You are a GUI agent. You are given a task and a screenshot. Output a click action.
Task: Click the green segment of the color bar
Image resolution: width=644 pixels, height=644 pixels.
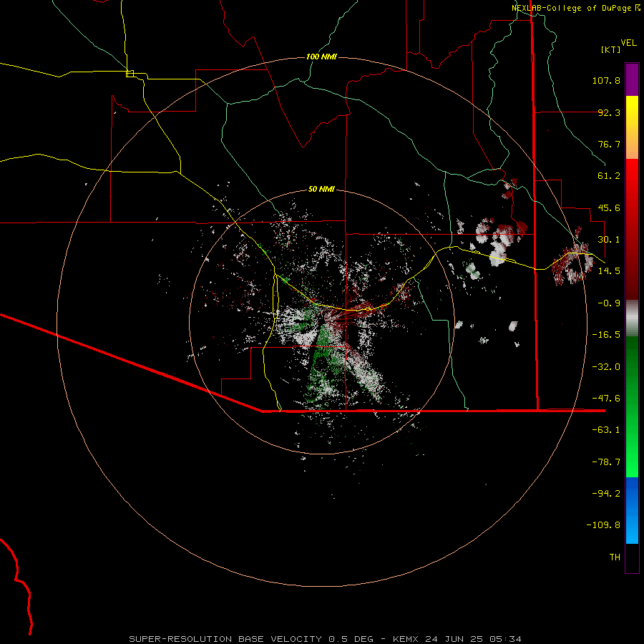point(632,406)
